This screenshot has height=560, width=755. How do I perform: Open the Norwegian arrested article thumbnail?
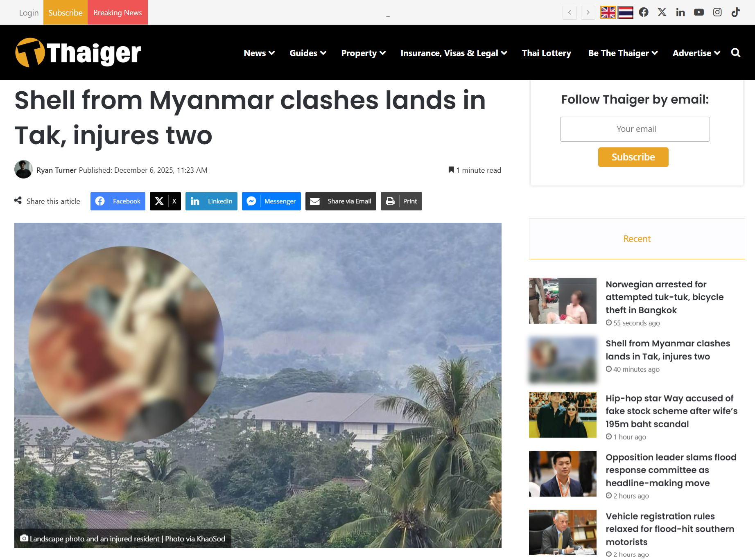click(563, 301)
